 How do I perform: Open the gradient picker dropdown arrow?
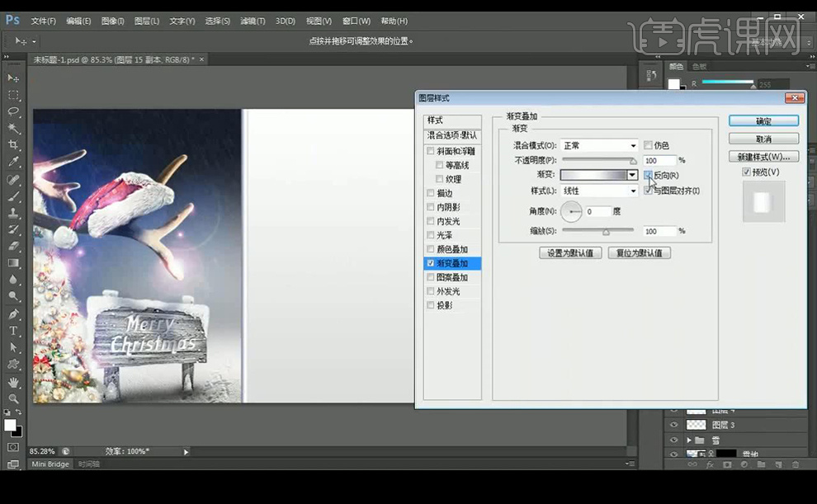(632, 175)
